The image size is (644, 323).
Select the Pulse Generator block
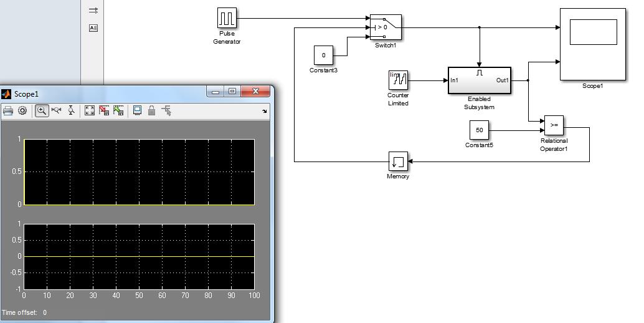[227, 18]
